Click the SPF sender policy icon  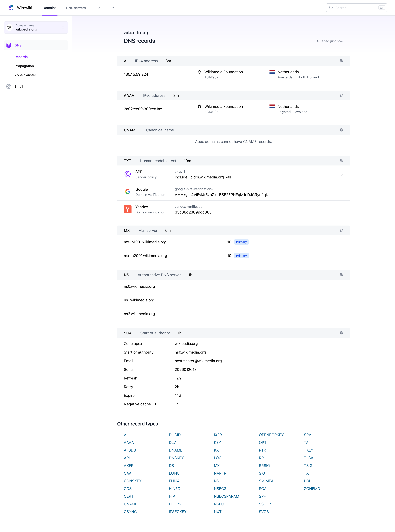tap(128, 174)
